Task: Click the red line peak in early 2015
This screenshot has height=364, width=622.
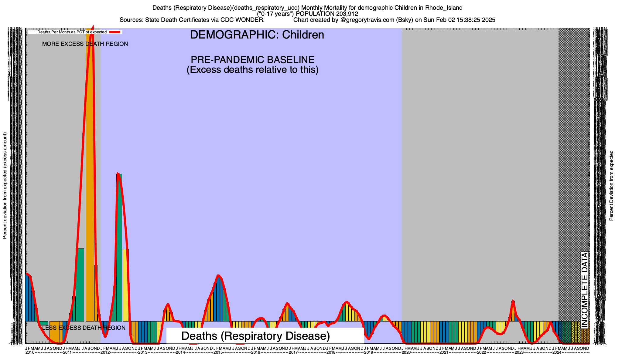Action: 218,275
